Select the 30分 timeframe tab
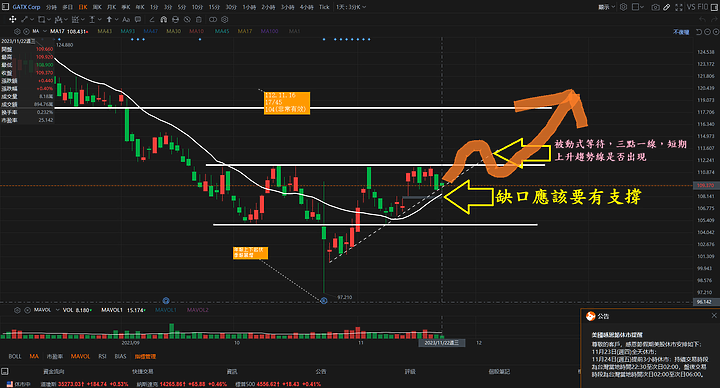720x388 pixels. pos(231,7)
